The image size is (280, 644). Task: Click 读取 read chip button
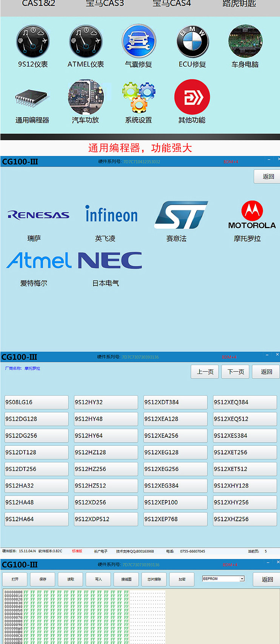71,579
